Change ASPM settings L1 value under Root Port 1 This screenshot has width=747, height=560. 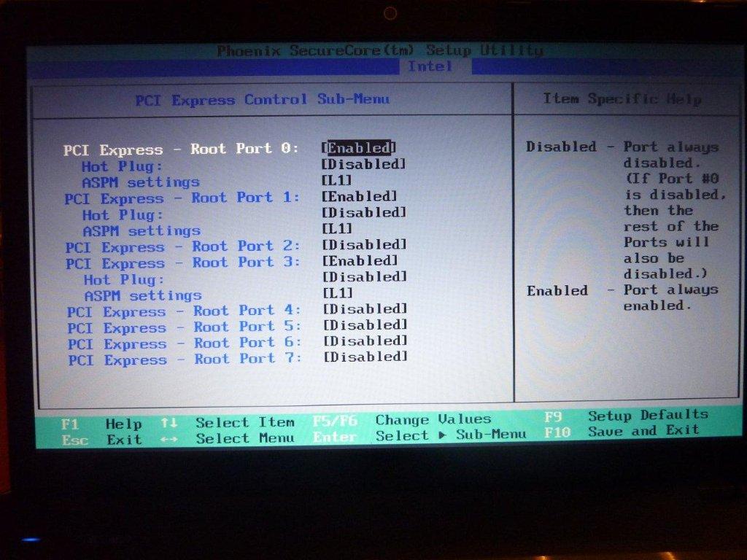[338, 228]
